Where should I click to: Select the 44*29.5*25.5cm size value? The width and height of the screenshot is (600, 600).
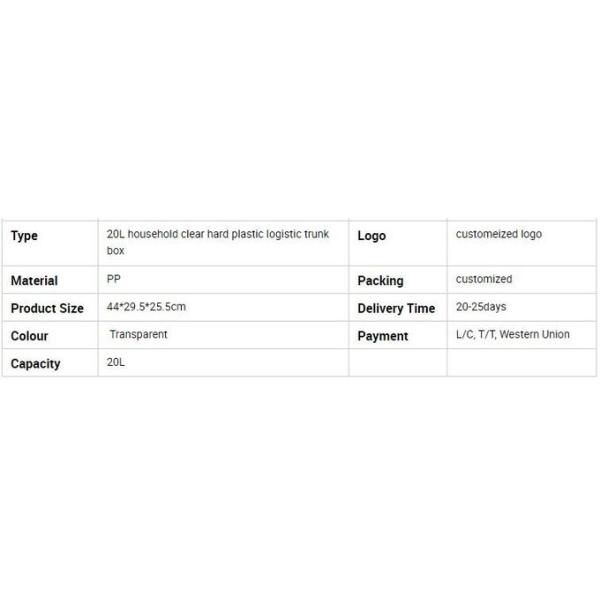[x=146, y=307]
